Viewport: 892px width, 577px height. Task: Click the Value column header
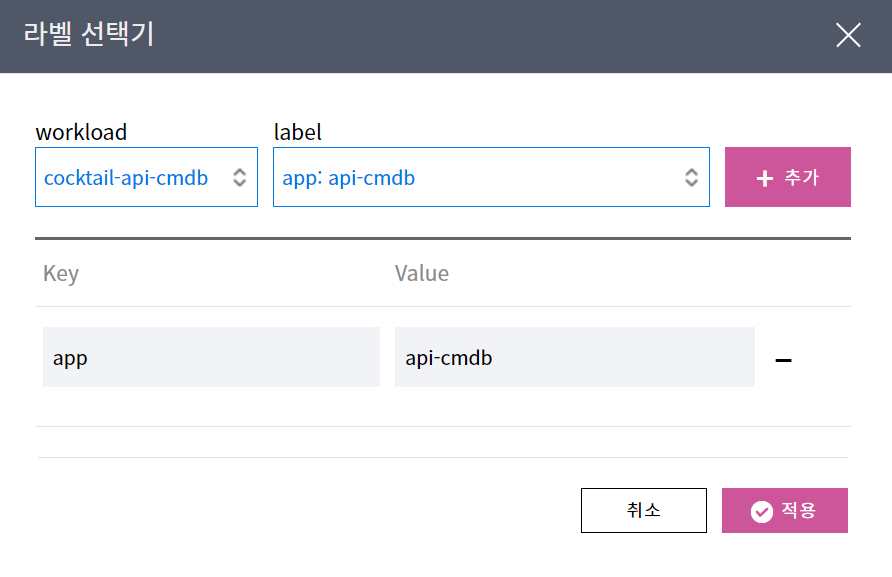click(x=422, y=274)
